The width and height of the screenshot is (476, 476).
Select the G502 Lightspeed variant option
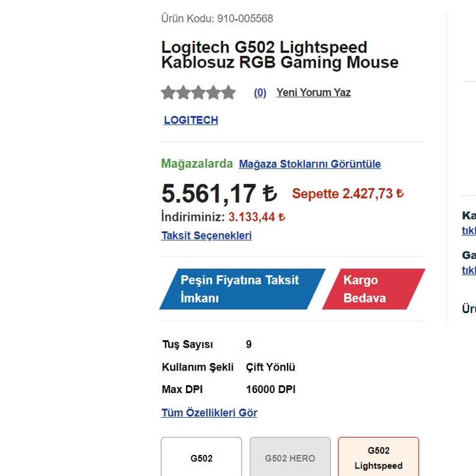378,458
